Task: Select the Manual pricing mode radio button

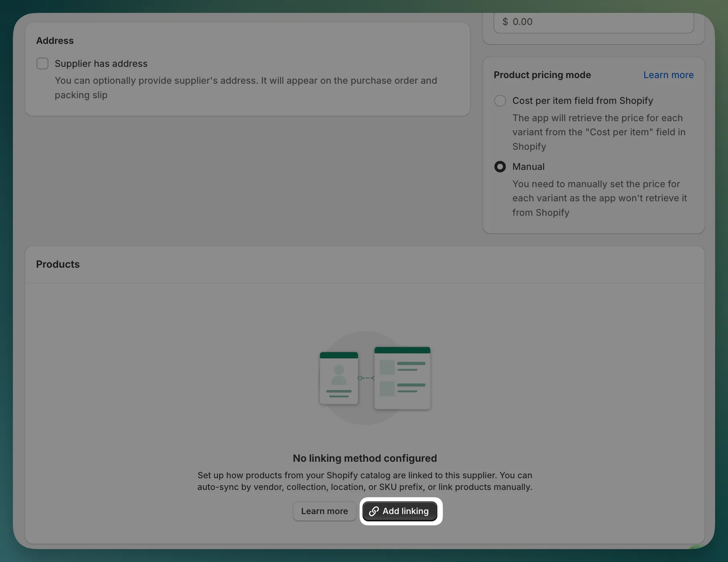Action: pyautogui.click(x=500, y=167)
